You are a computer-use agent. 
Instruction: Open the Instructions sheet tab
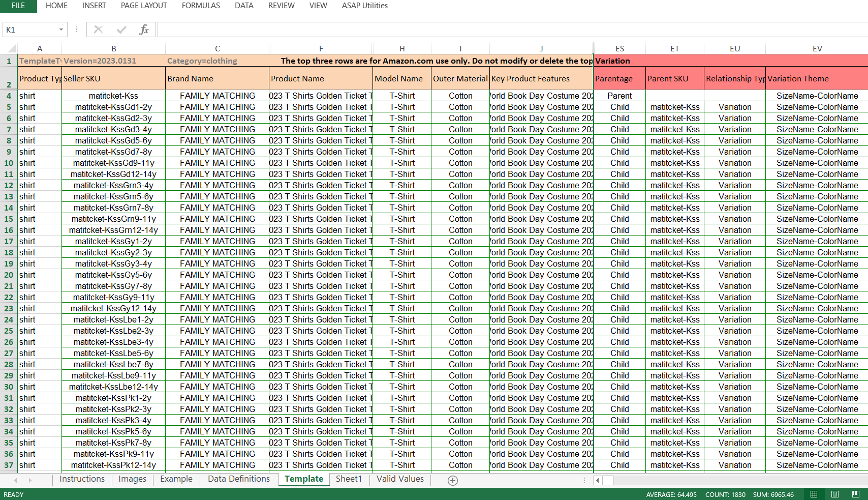pos(82,479)
